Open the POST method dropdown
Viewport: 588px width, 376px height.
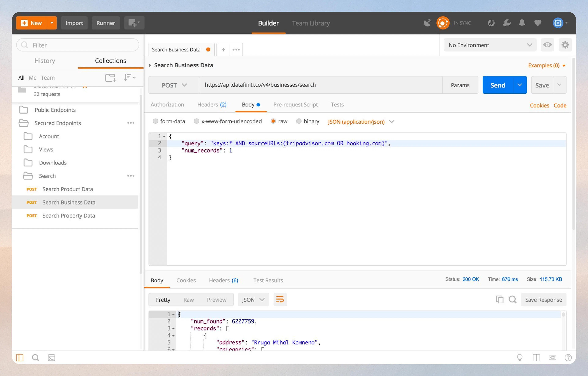click(x=174, y=85)
